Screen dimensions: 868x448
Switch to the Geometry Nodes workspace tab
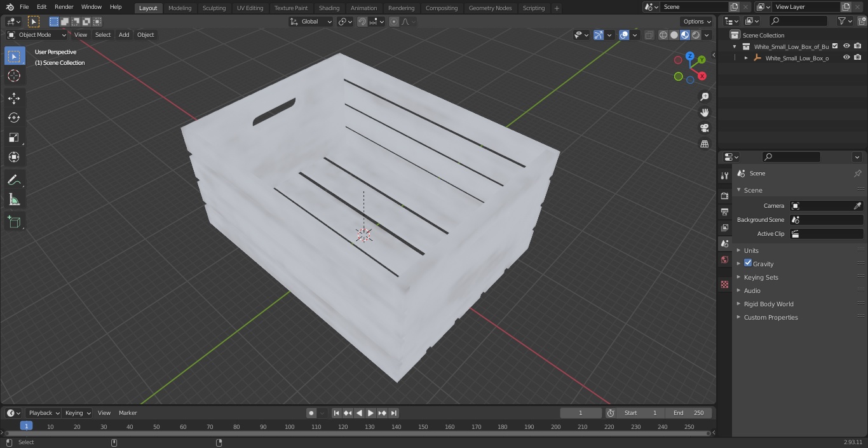pyautogui.click(x=490, y=8)
